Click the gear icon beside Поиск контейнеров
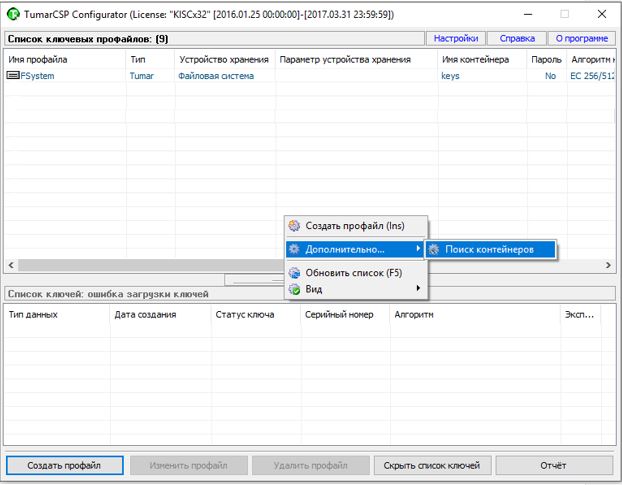The image size is (622, 485). pos(434,249)
